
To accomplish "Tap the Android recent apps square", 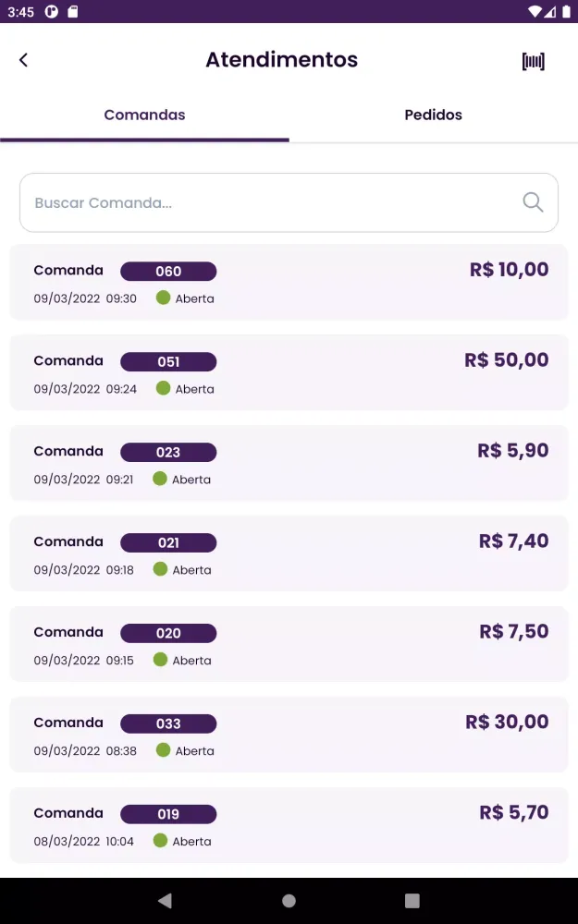I will click(412, 900).
